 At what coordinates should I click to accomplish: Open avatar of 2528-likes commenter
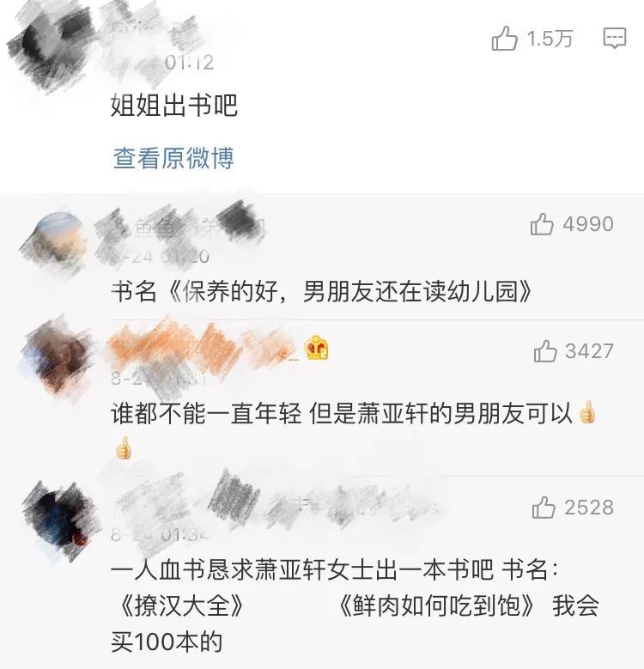[59, 520]
